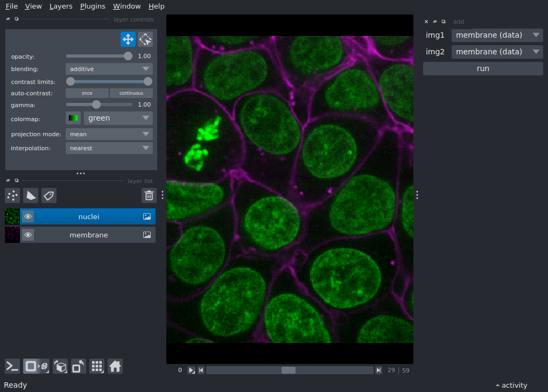This screenshot has width=548, height=392.
Task: Select the transform layer mode icon
Action: click(145, 39)
